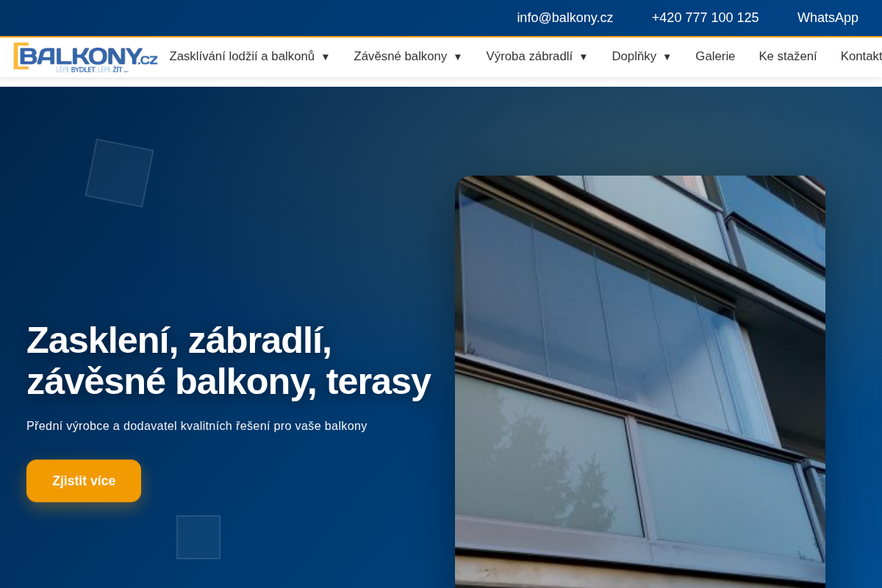Open the Zasklívání lodžií a balkonů menu
882x588 pixels.
tap(242, 57)
